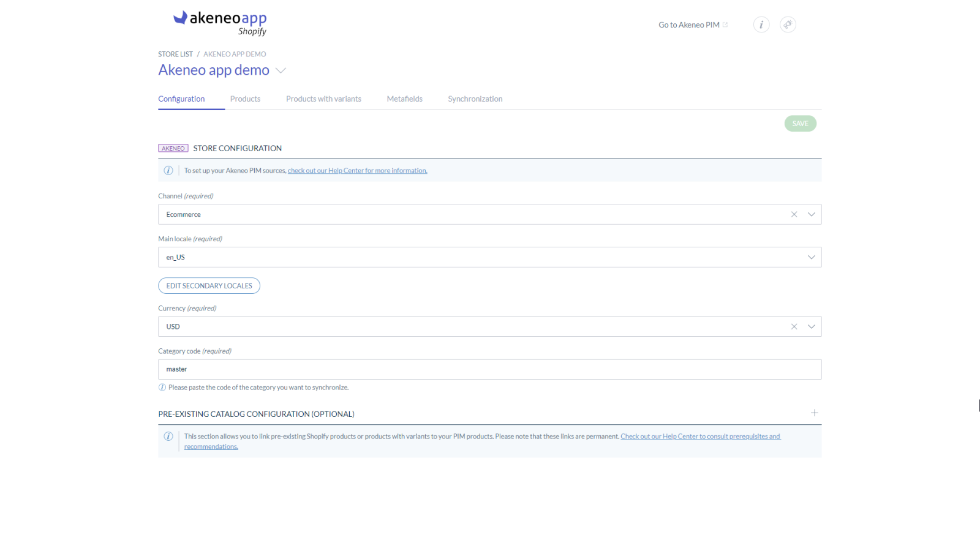
Task: Click the info icon in pre-existing catalog notice
Action: coord(168,437)
